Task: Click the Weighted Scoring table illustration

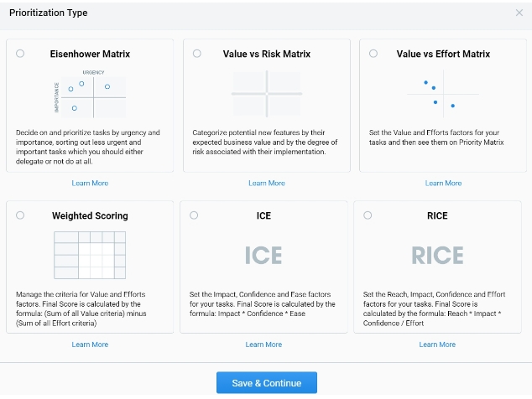Action: coord(90,255)
